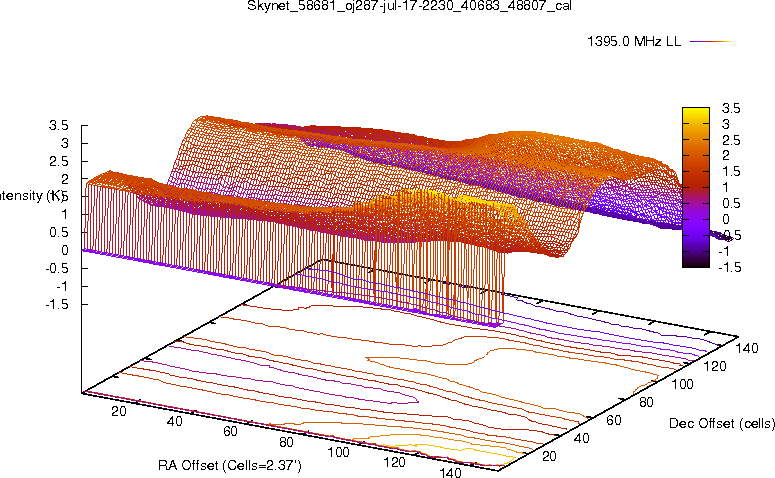775x478 pixels.
Task: Click the RA axis tick label 100
Action: pos(339,452)
